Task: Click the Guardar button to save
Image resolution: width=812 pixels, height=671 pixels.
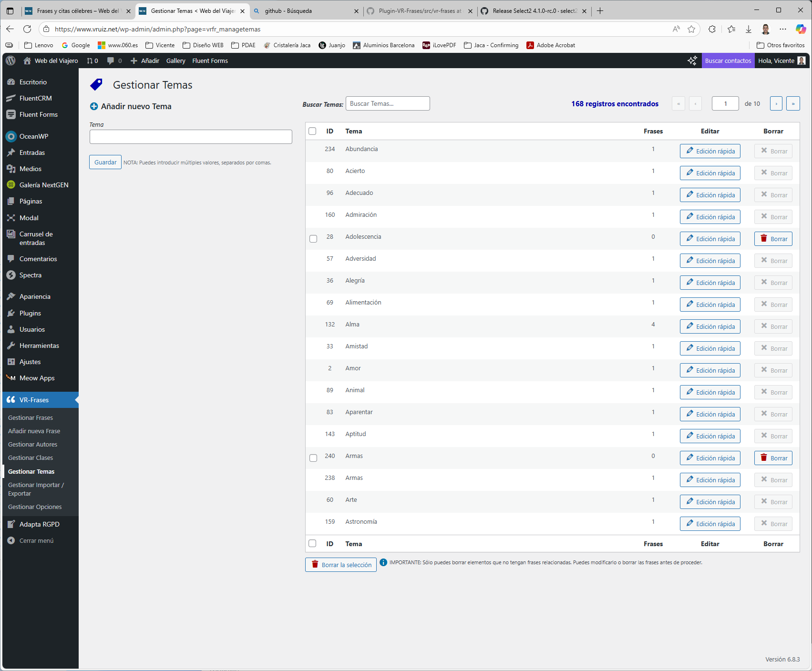Action: (x=105, y=162)
